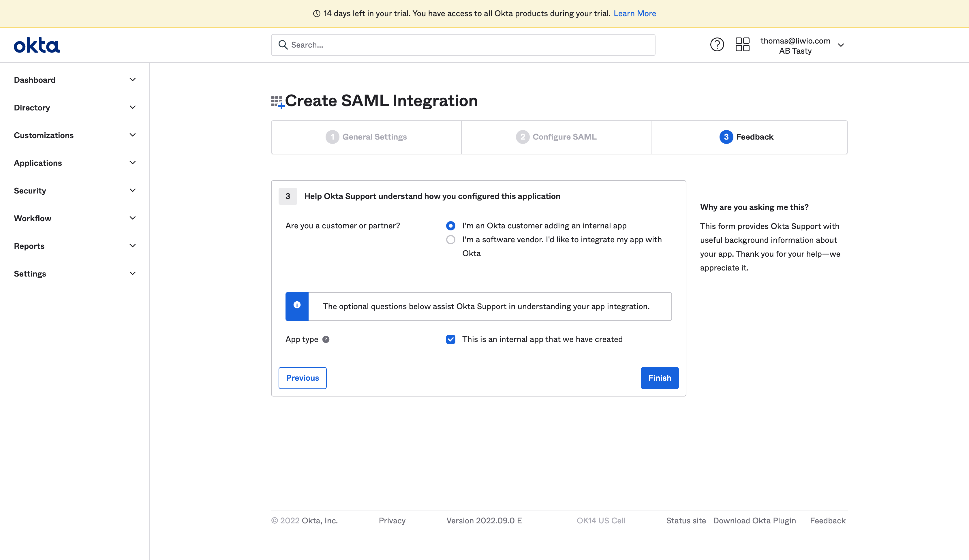Viewport: 969px width, 560px height.
Task: Expand the Security menu chevron
Action: pos(133,190)
